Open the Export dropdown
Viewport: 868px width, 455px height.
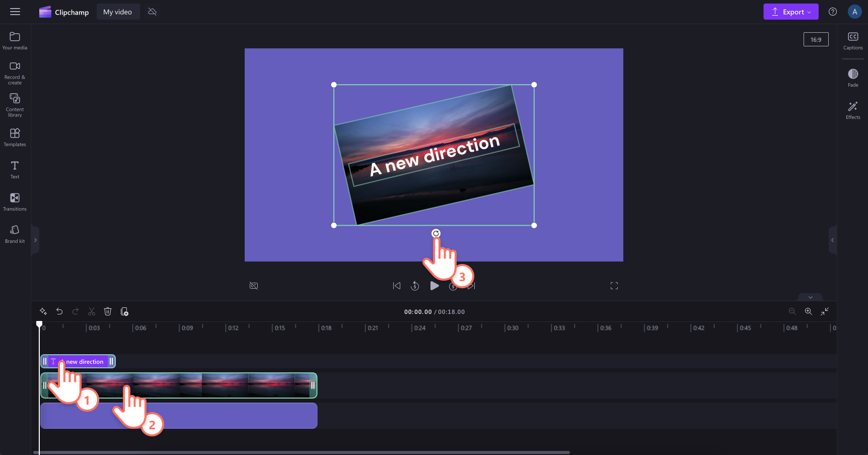tap(790, 12)
